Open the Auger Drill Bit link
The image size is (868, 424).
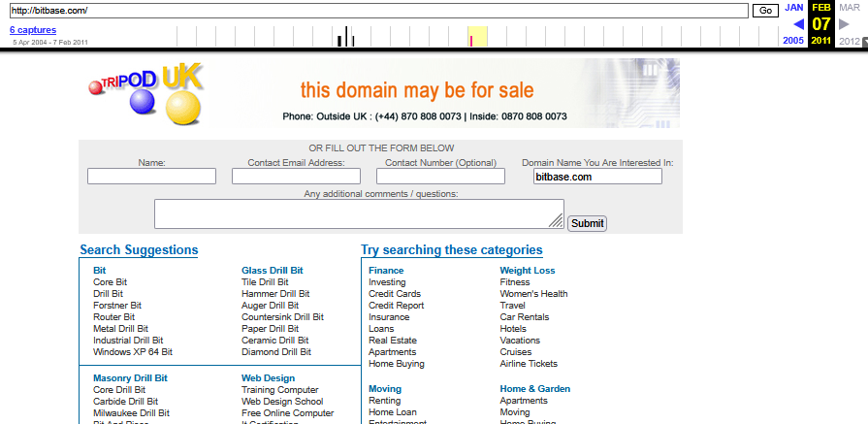tap(271, 306)
